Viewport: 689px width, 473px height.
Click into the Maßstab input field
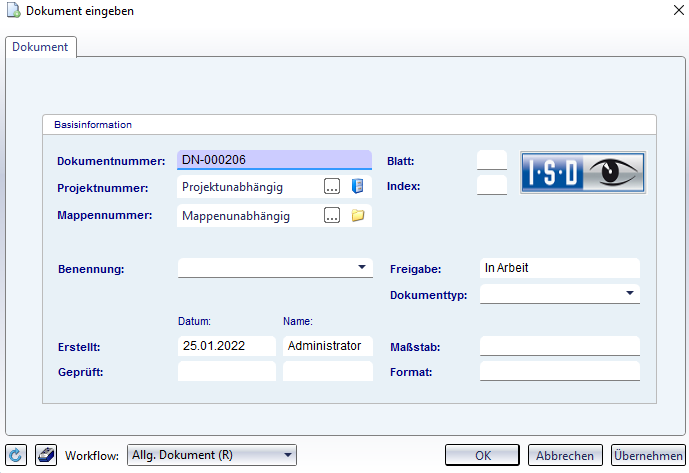coord(560,346)
